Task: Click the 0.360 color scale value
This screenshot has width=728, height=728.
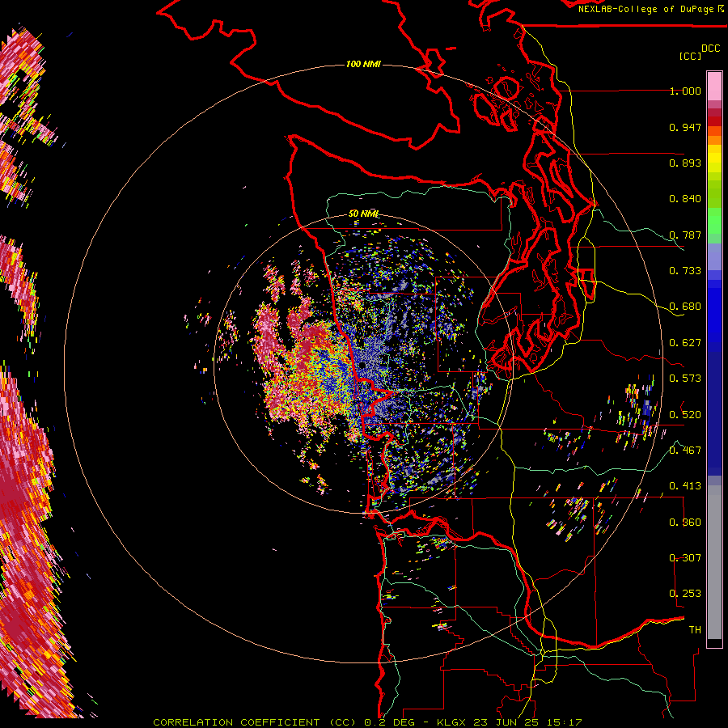Action: coord(685,523)
